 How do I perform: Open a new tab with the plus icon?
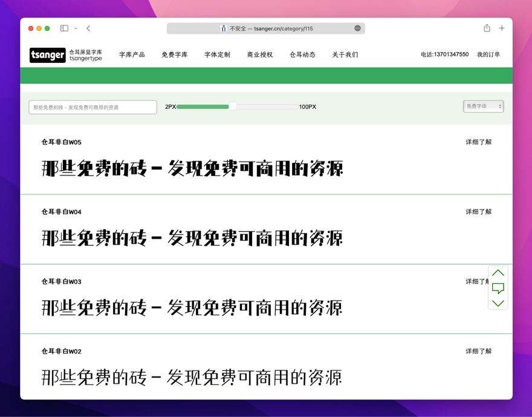[x=502, y=28]
